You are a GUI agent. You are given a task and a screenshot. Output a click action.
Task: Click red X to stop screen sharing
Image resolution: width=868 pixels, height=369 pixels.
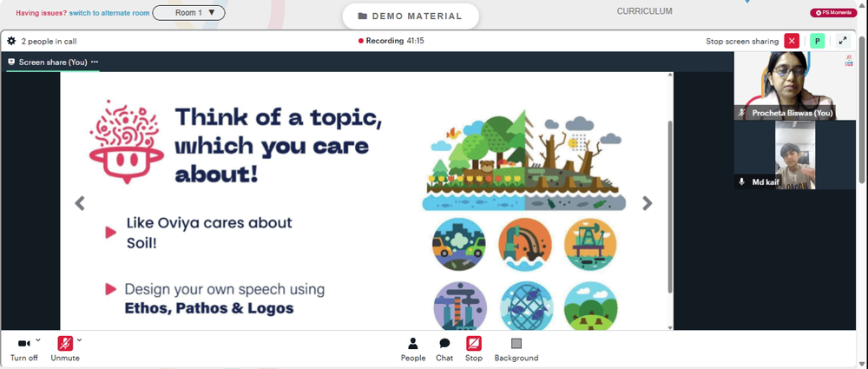pos(792,41)
